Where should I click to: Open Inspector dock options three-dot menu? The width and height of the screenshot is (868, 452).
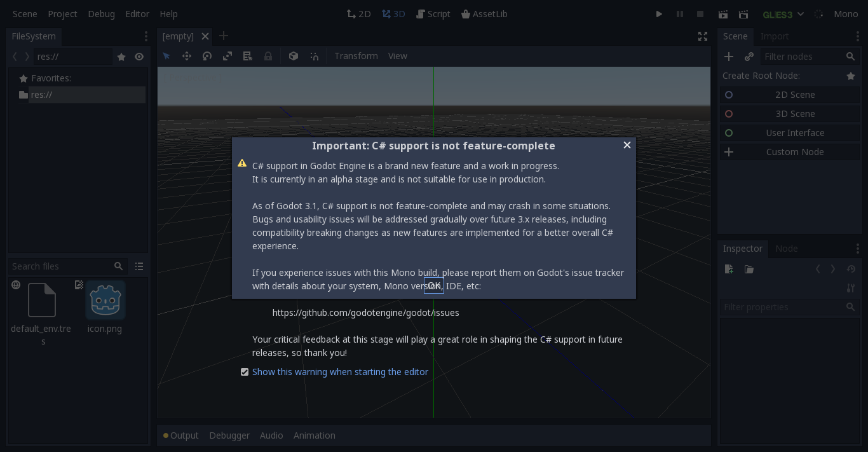click(x=858, y=249)
